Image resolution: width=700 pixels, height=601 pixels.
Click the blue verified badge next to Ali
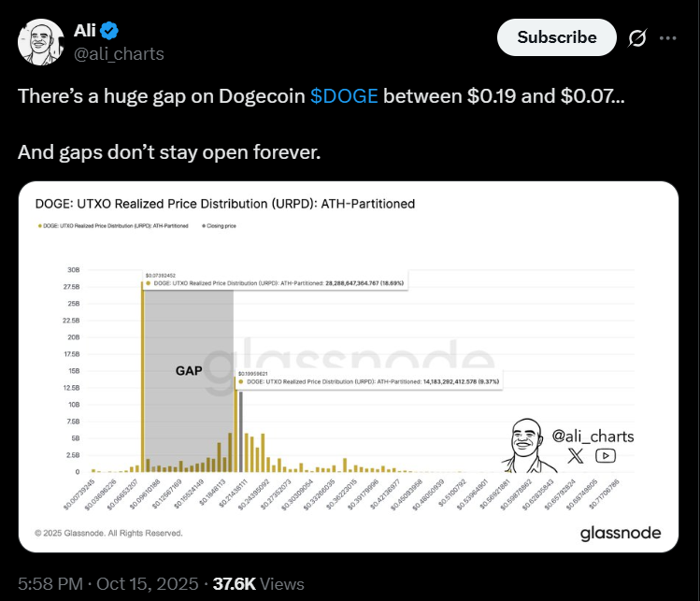(109, 31)
